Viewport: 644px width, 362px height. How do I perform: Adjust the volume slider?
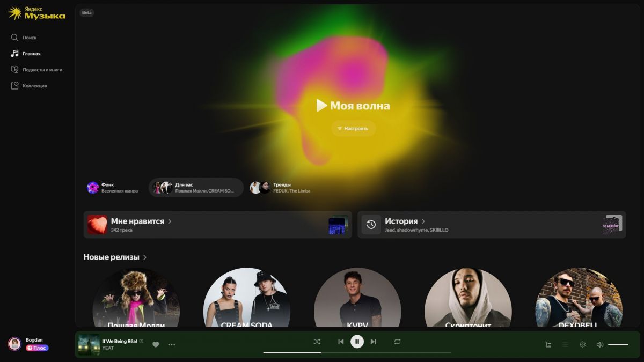(x=618, y=345)
